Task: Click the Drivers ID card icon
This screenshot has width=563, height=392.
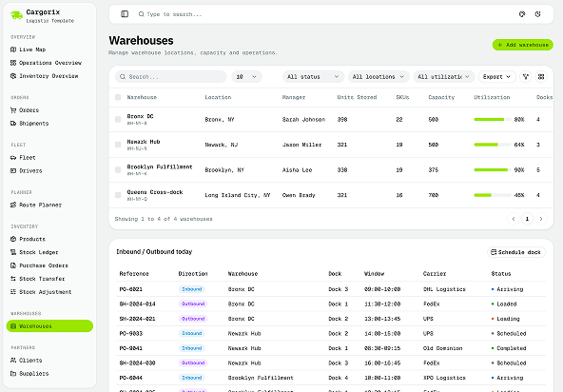Action: [x=13, y=170]
